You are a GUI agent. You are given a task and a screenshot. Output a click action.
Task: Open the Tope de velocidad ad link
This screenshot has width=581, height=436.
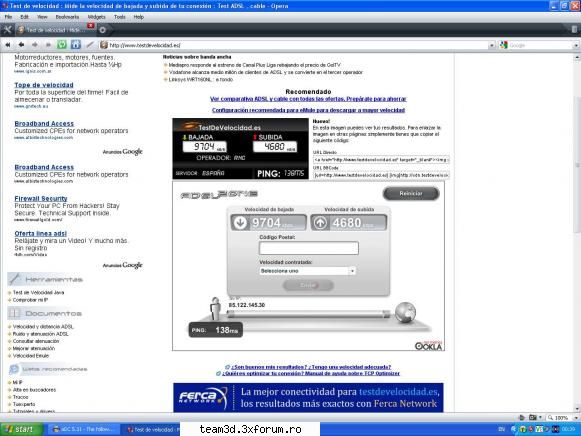[x=44, y=85]
